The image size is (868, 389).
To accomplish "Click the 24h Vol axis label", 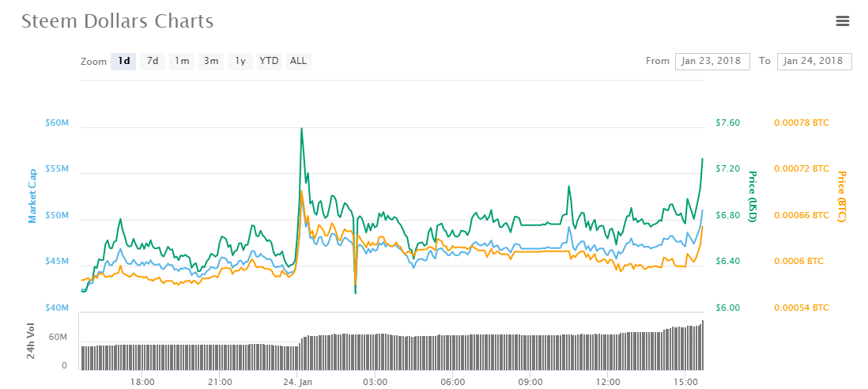I will click(32, 342).
